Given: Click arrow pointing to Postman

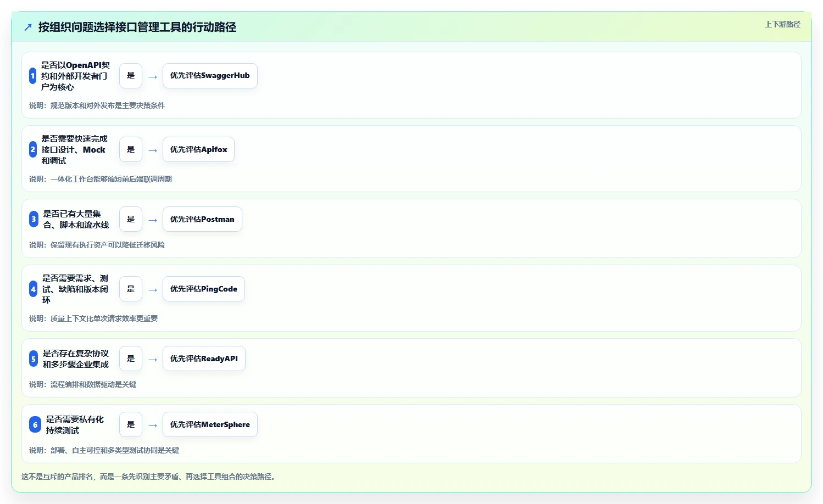Looking at the screenshot, I should (x=153, y=220).
